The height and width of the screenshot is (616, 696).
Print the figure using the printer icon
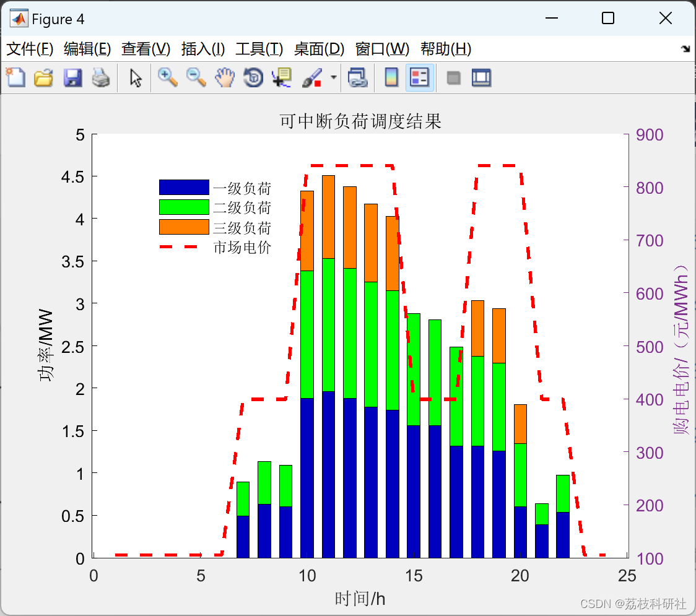(x=101, y=77)
